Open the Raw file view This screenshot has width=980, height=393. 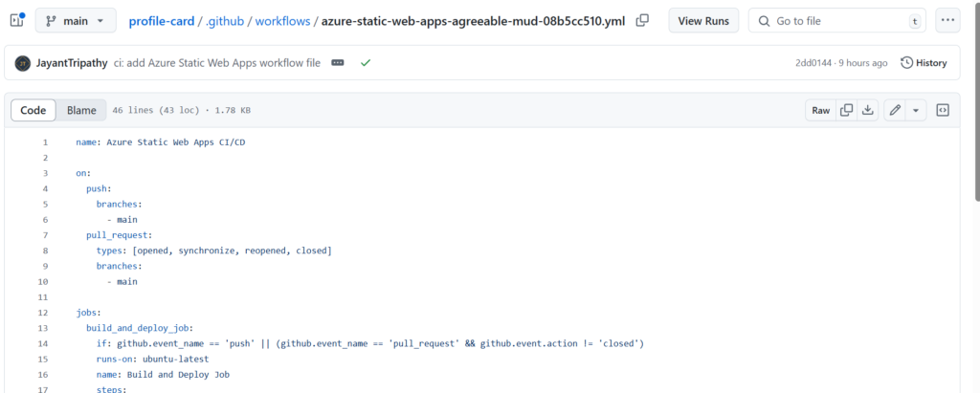coord(820,111)
